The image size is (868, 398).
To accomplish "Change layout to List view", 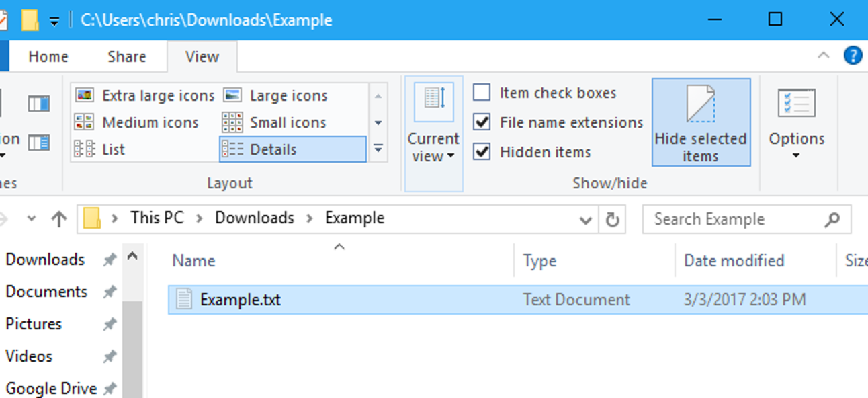I will point(101,149).
